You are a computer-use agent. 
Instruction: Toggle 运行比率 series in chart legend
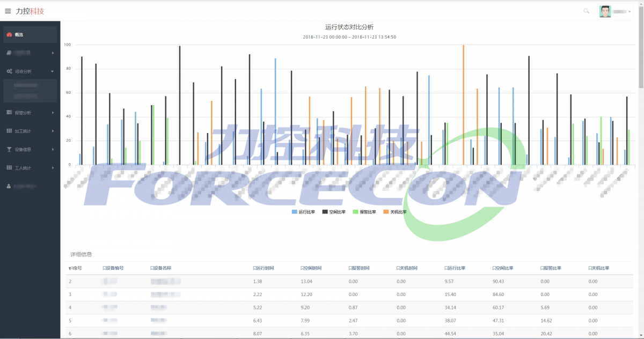coord(304,212)
